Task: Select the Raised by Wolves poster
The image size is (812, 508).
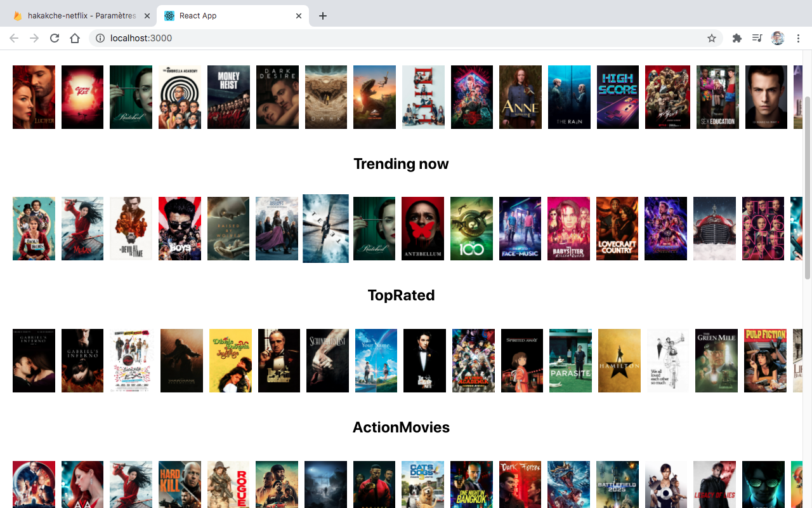Action: tap(228, 229)
